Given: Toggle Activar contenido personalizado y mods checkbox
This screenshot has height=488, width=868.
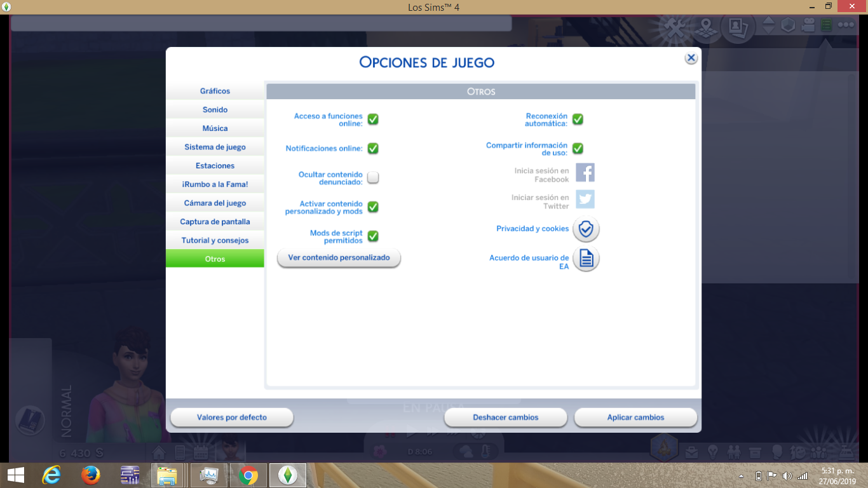Looking at the screenshot, I should coord(373,207).
